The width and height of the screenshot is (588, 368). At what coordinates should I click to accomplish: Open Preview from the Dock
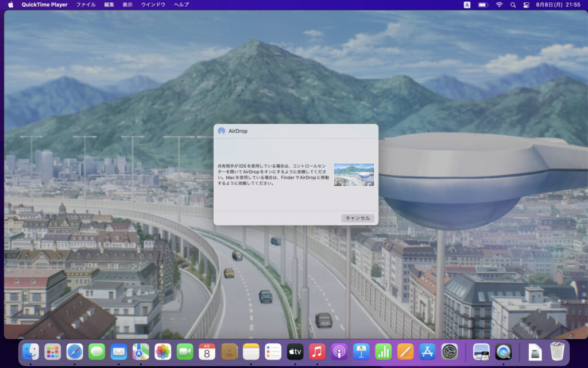(x=481, y=352)
